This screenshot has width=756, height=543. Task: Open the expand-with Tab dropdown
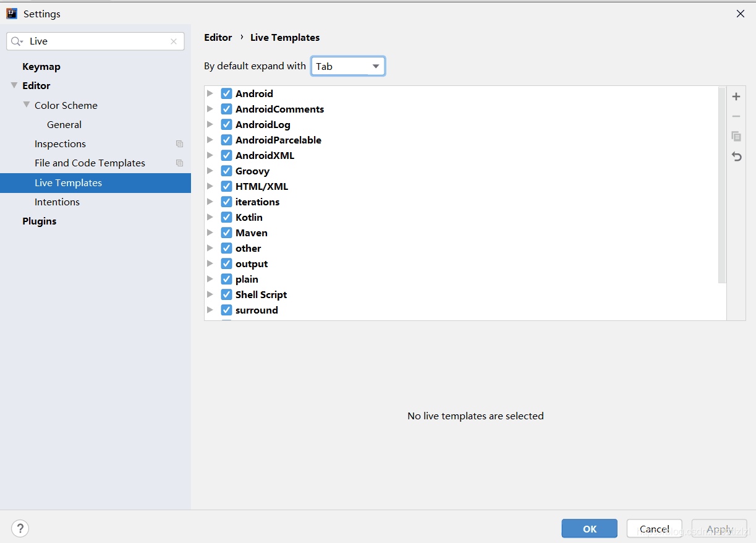click(x=348, y=66)
